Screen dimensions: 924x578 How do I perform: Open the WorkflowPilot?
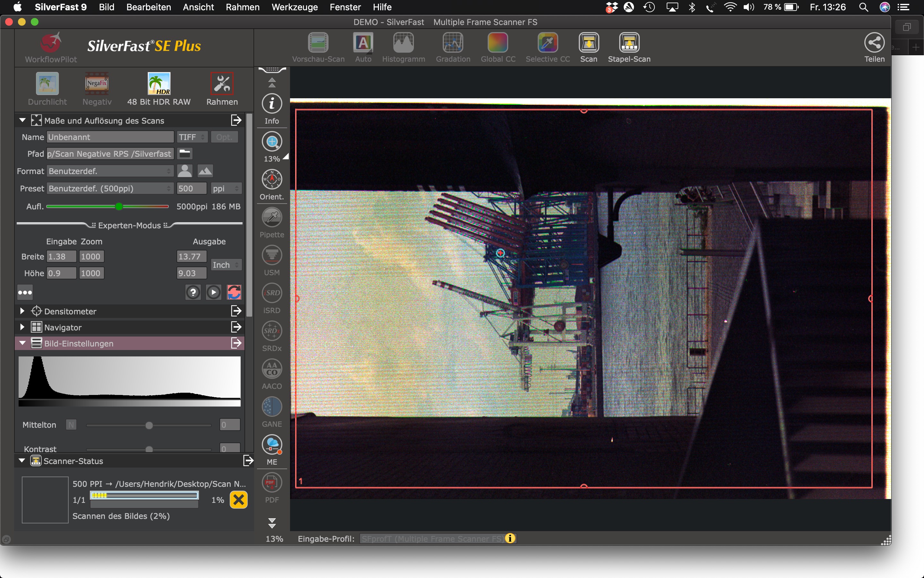(x=51, y=48)
